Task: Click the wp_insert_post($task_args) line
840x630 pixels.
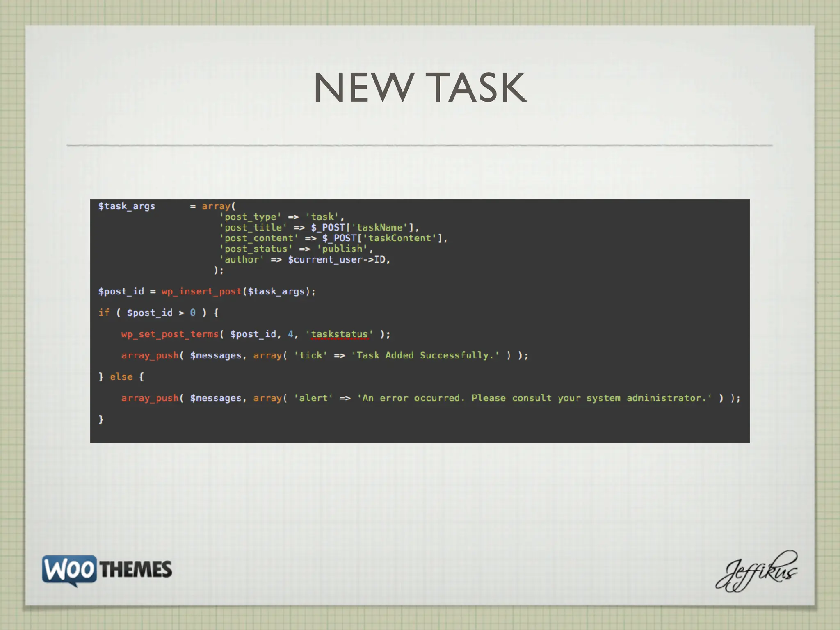Action: tap(207, 292)
